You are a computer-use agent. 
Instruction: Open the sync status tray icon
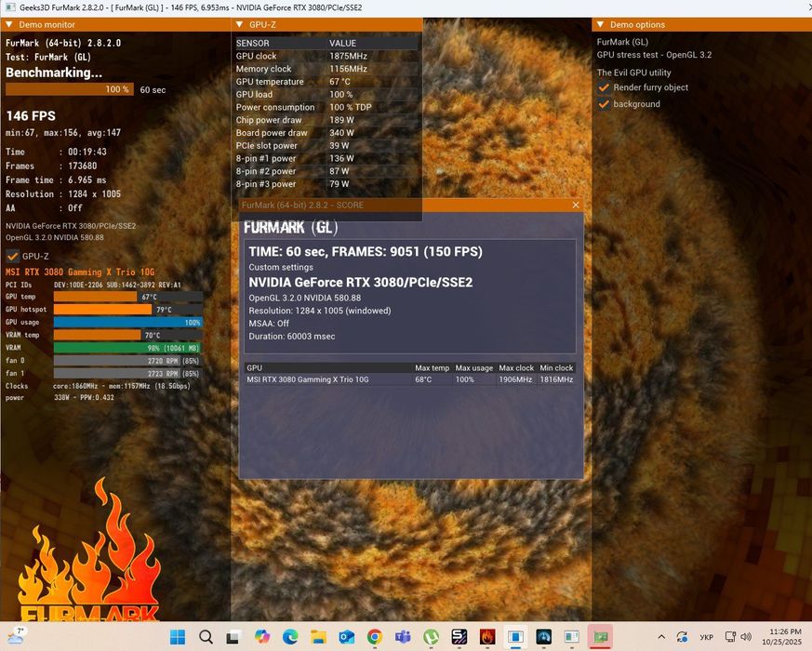pos(682,637)
